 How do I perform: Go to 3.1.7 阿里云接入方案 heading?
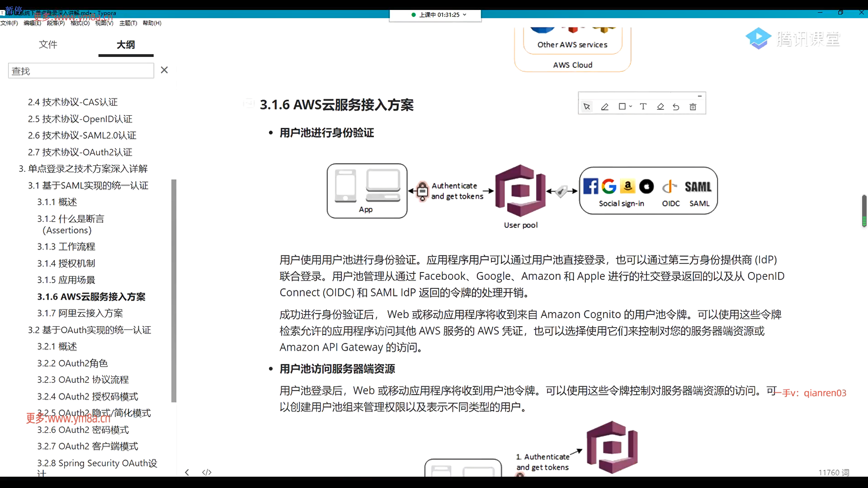click(x=80, y=313)
